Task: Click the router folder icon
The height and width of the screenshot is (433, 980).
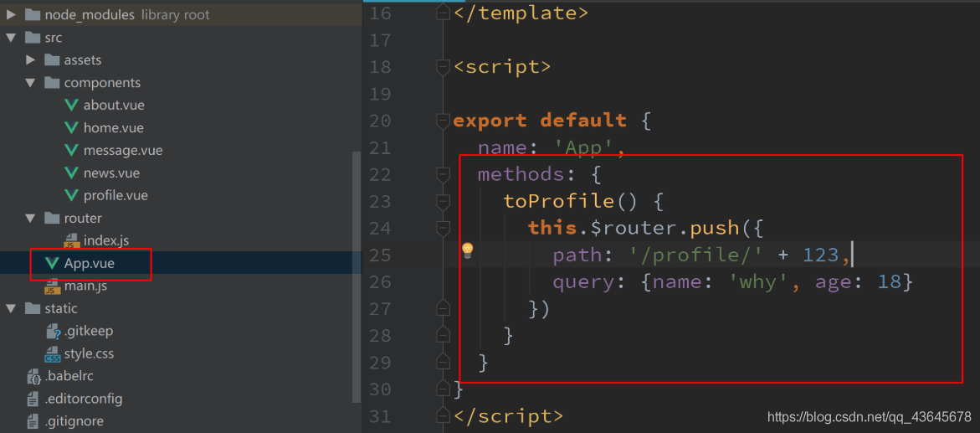Action: [52, 219]
